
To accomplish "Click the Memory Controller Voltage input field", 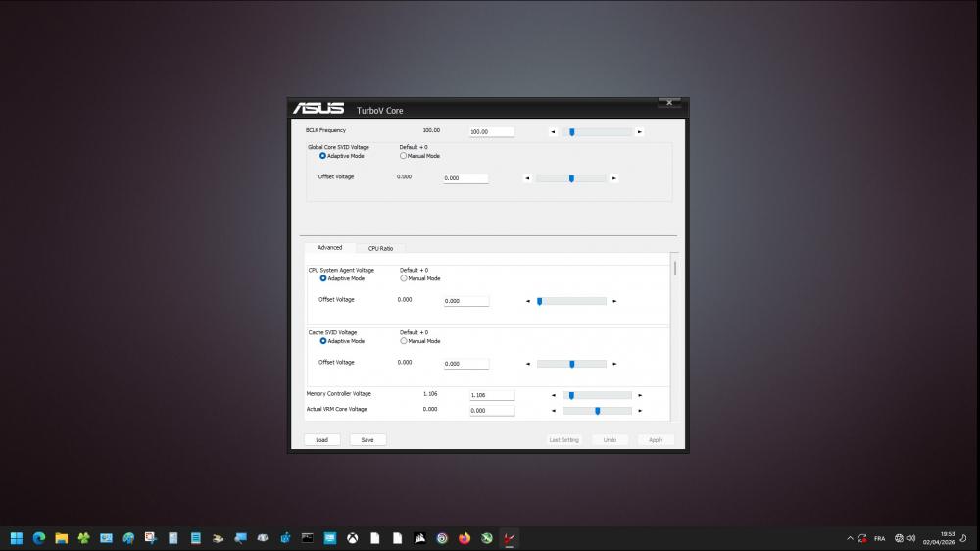I will [492, 395].
